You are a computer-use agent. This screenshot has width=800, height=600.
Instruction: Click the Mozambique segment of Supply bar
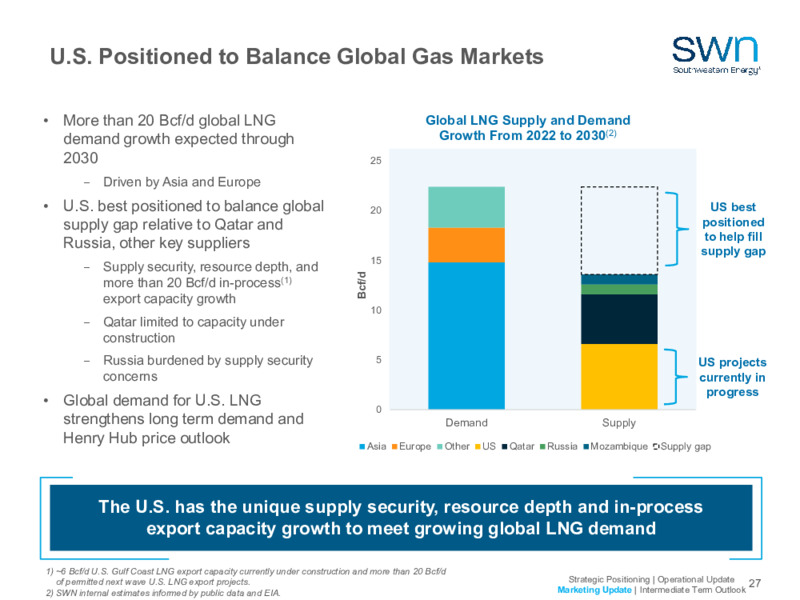(619, 280)
